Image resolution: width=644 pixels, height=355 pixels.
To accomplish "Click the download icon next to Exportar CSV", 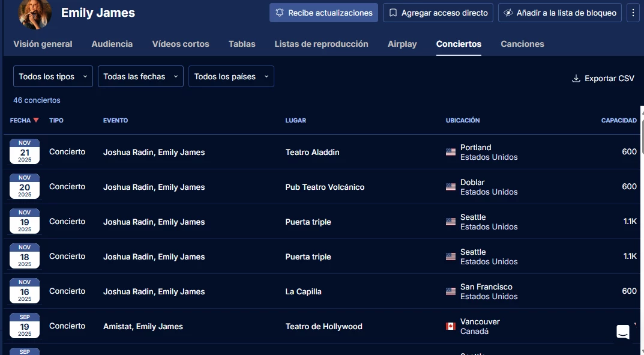I will (x=576, y=79).
